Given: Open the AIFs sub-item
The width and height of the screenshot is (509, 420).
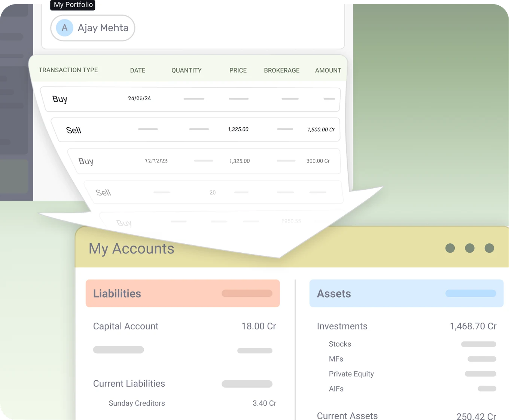Looking at the screenshot, I should pos(336,389).
